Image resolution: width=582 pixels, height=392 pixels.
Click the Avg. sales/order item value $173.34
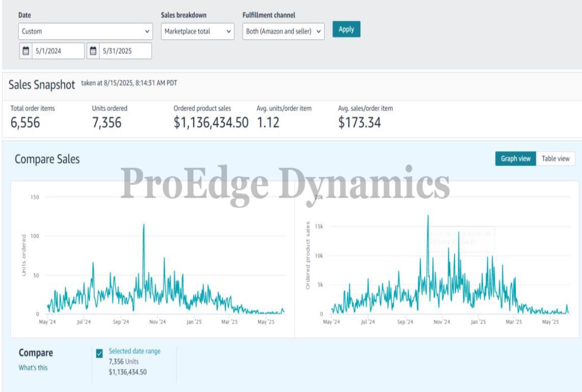pos(359,122)
